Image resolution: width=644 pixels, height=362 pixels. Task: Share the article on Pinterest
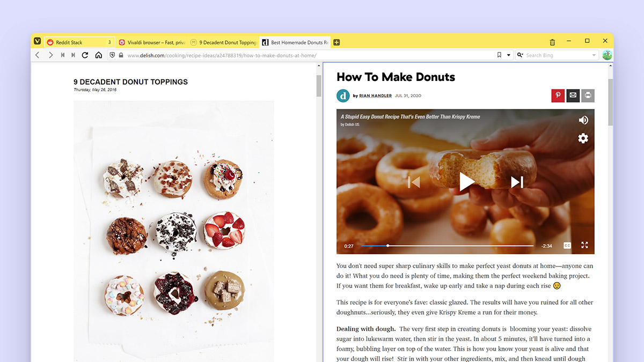[558, 95]
